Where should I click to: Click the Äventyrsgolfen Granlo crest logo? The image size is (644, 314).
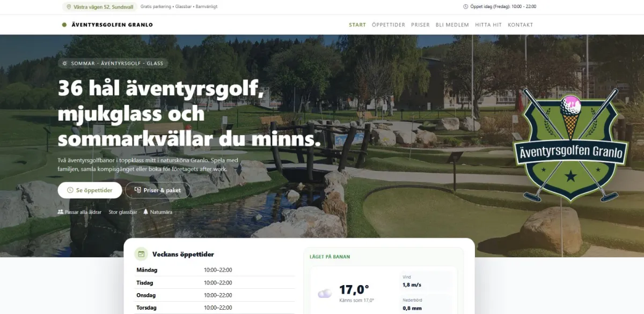(x=571, y=146)
